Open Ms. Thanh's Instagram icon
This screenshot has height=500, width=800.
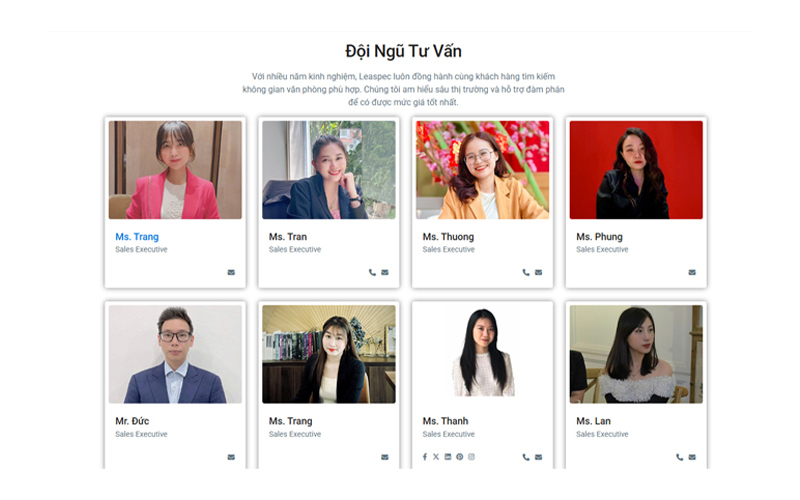pos(471,457)
